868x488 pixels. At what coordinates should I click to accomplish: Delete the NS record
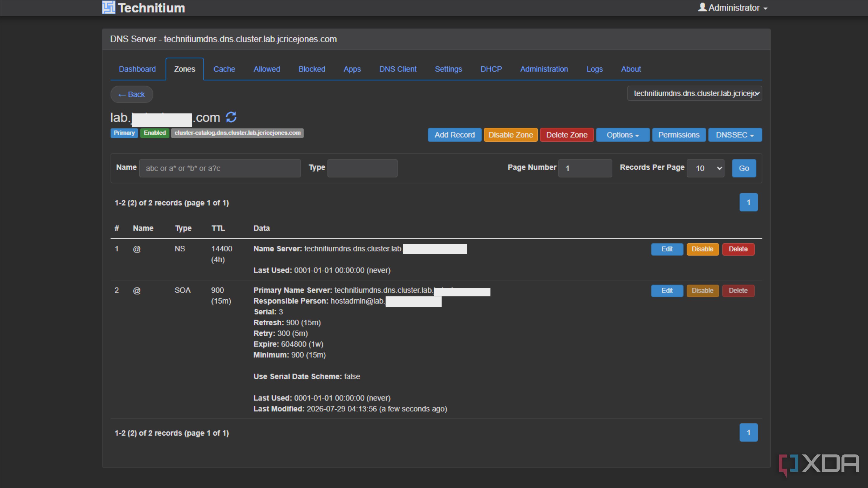click(x=738, y=249)
